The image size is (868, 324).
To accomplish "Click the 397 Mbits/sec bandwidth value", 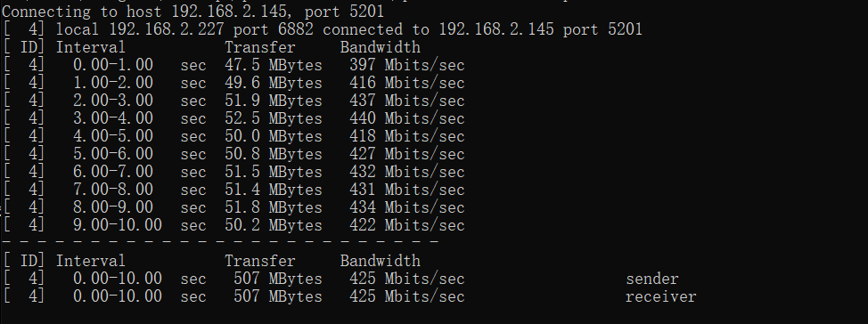I will [x=407, y=65].
